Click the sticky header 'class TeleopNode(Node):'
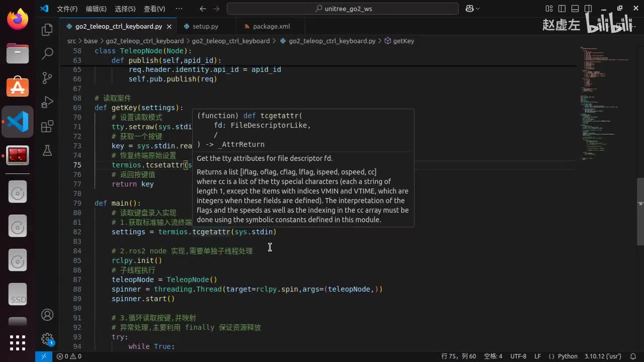This screenshot has height=362, width=644. point(143,51)
